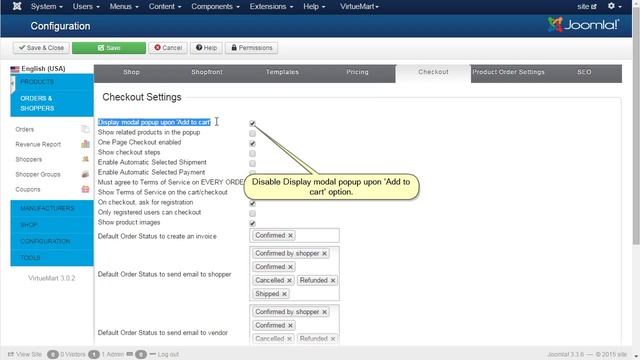This screenshot has width=640, height=360.
Task: Open the System dropdown menu
Action: pos(47,7)
